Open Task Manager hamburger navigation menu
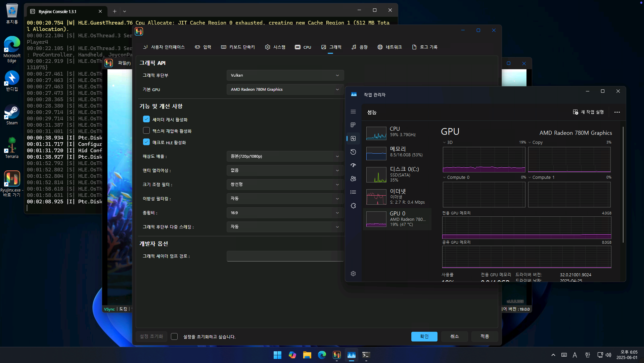The height and width of the screenshot is (363, 644). coord(353,112)
